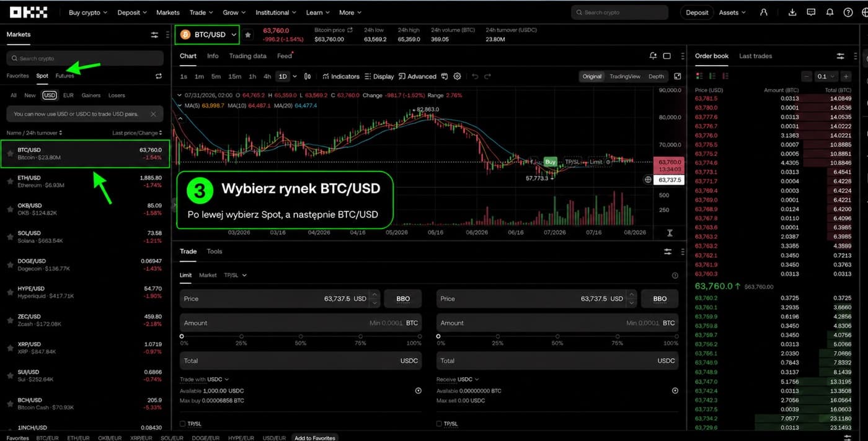Switch to Last trades tab
This screenshot has height=441, width=868.
tap(755, 56)
